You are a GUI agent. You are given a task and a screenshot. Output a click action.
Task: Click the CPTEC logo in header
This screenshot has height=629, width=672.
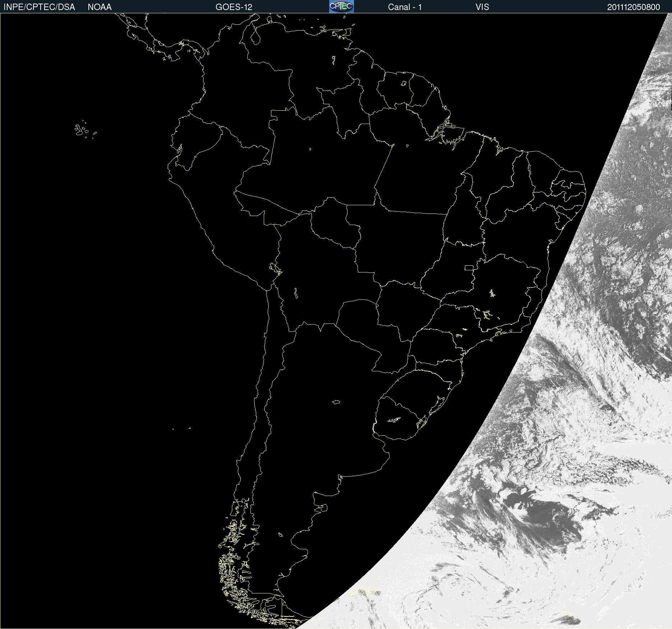click(341, 6)
